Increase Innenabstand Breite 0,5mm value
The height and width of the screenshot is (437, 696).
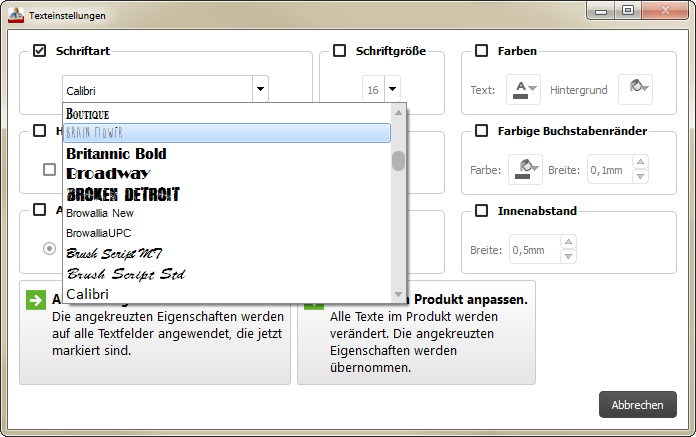tap(568, 242)
